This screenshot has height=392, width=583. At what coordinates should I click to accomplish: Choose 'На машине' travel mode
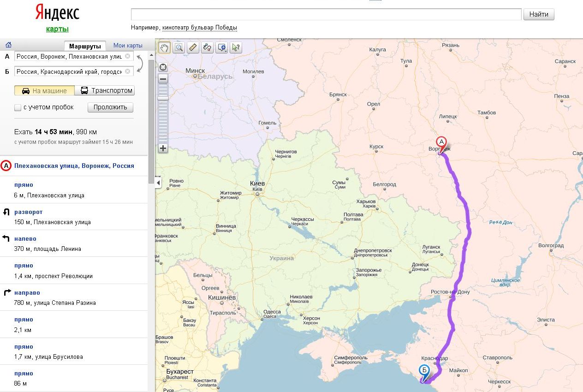[x=44, y=90]
